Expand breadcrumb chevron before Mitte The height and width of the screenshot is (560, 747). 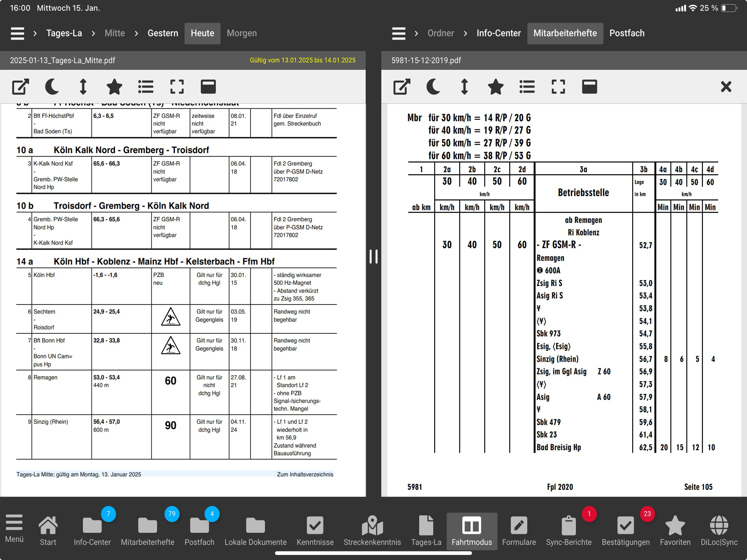(x=93, y=33)
